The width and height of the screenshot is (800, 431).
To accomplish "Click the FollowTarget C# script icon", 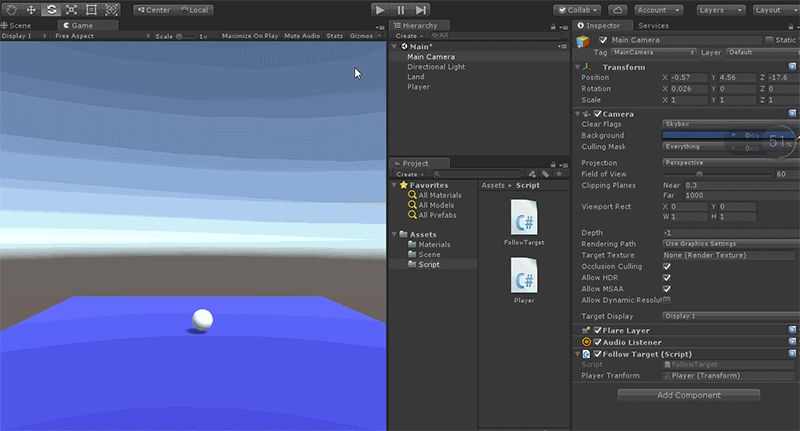I will click(524, 217).
